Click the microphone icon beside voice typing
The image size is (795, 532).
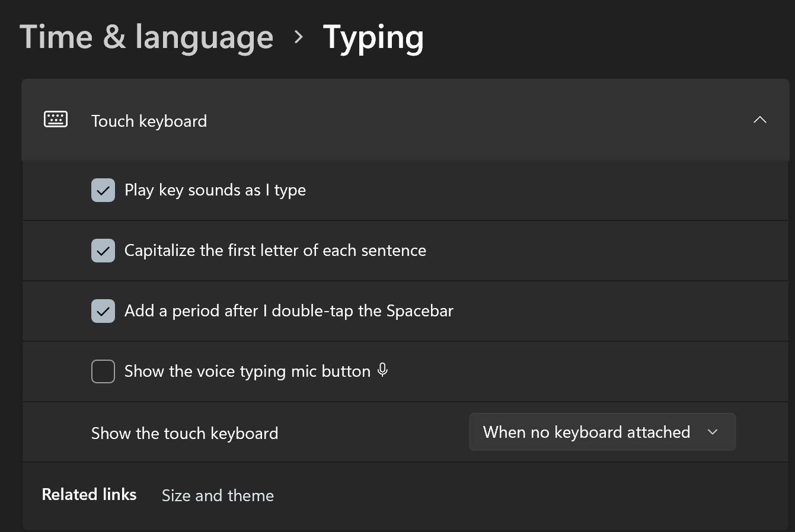(383, 370)
